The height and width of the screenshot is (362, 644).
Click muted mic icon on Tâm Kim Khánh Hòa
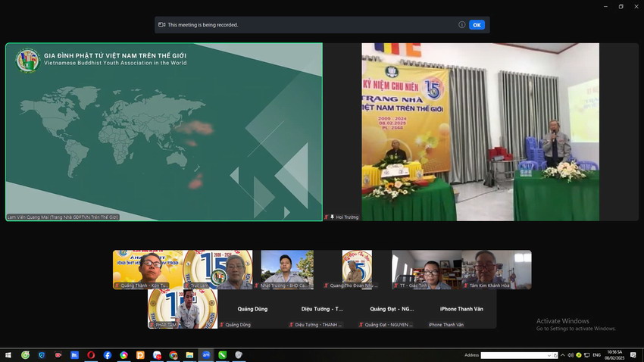466,286
